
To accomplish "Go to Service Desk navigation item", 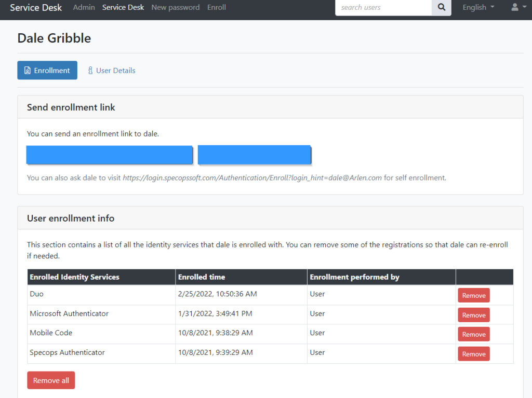I will click(x=123, y=7).
